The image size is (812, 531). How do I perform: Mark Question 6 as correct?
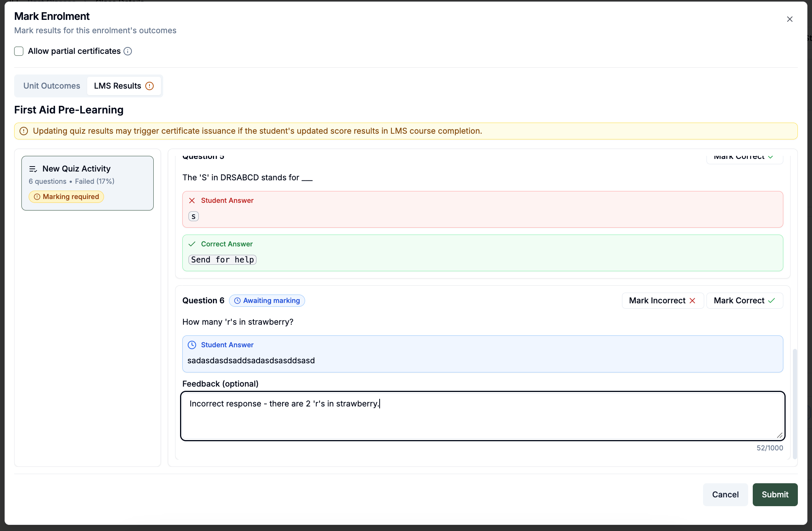(x=744, y=301)
